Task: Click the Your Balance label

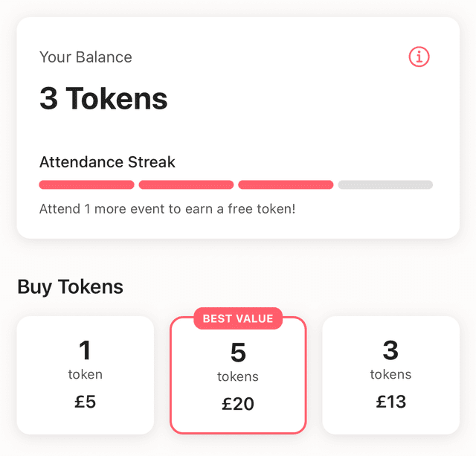Action: pyautogui.click(x=86, y=57)
